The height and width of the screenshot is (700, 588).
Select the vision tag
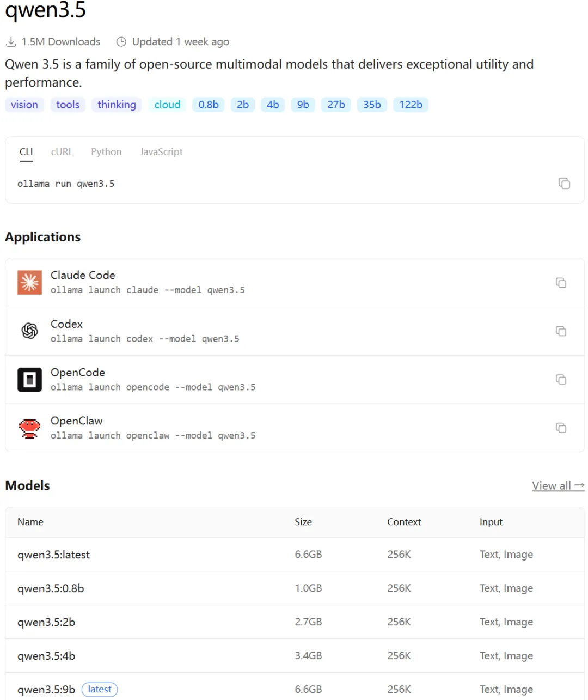(x=24, y=105)
